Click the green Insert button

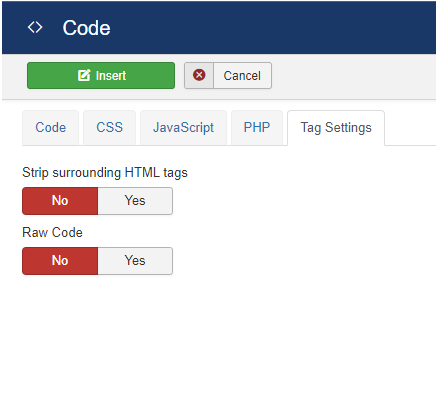tap(101, 75)
